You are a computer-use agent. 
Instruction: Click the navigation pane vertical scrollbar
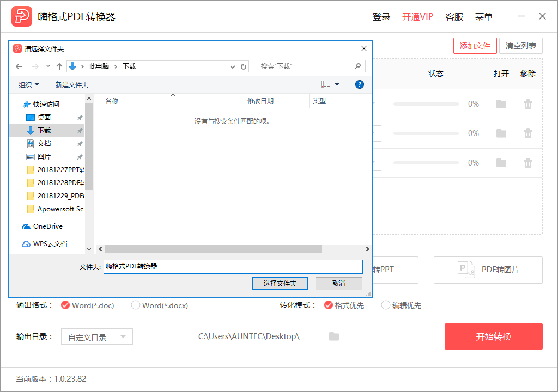89,146
